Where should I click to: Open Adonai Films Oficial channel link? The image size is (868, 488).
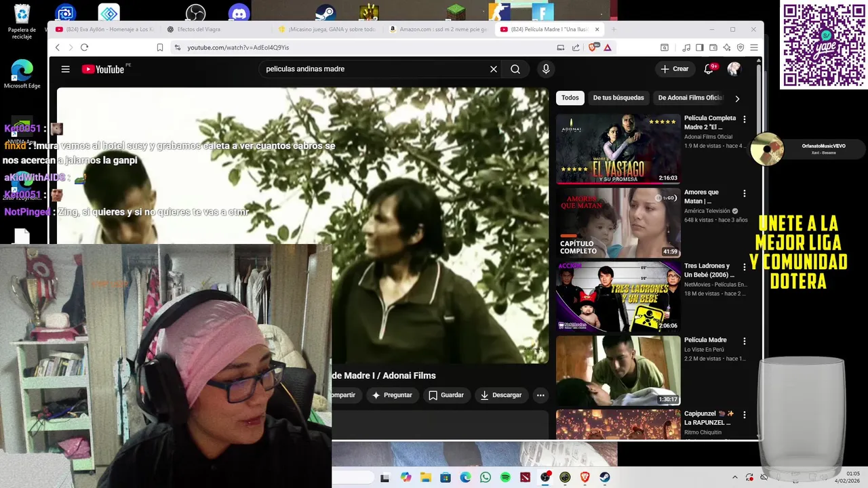coord(708,137)
